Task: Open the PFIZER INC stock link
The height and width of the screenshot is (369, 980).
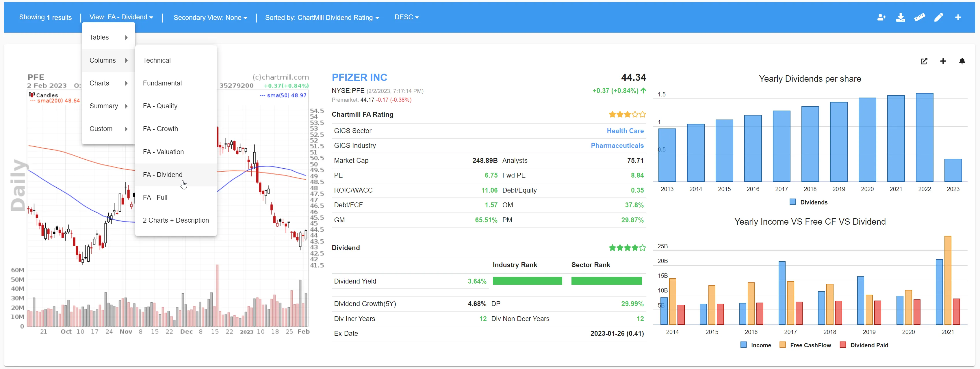Action: [x=359, y=77]
